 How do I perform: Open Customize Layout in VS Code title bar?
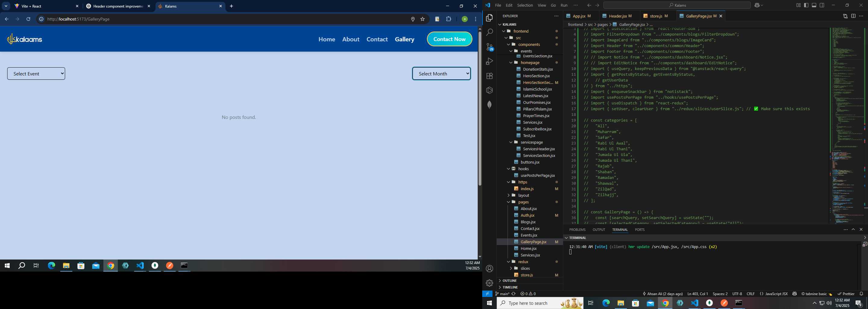click(798, 5)
